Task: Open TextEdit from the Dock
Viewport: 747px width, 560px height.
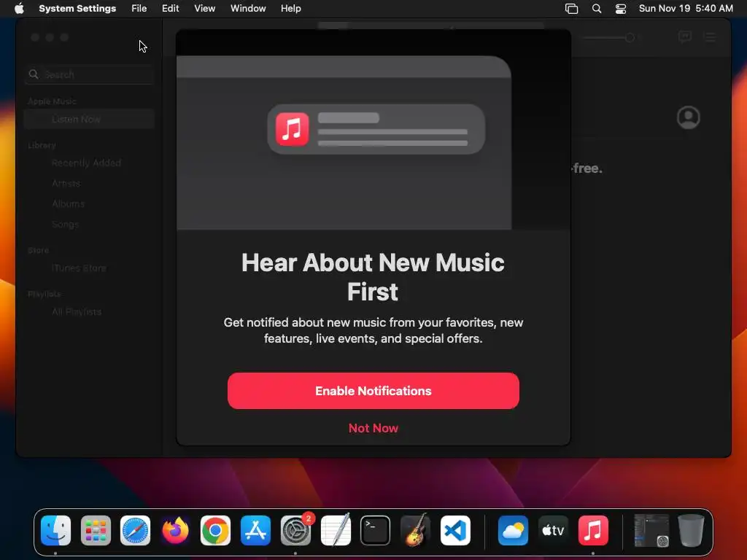Action: [336, 531]
